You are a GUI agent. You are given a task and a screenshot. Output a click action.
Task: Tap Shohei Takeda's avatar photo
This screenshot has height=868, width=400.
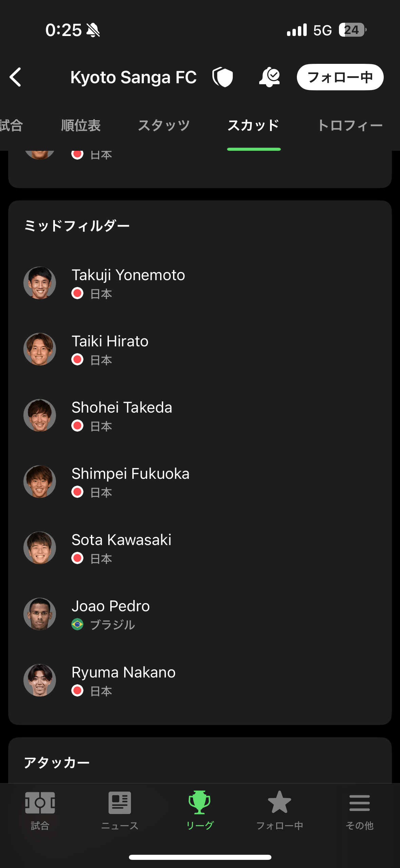[x=40, y=415]
